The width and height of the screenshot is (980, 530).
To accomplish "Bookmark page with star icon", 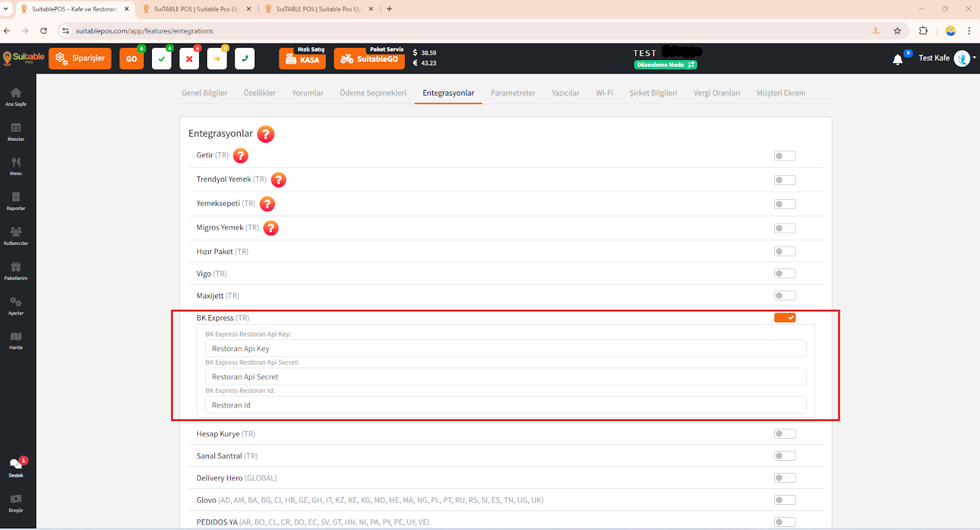I will tap(897, 31).
